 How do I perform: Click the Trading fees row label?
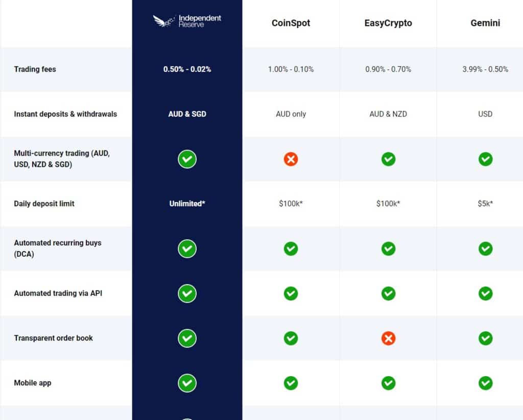click(x=35, y=69)
